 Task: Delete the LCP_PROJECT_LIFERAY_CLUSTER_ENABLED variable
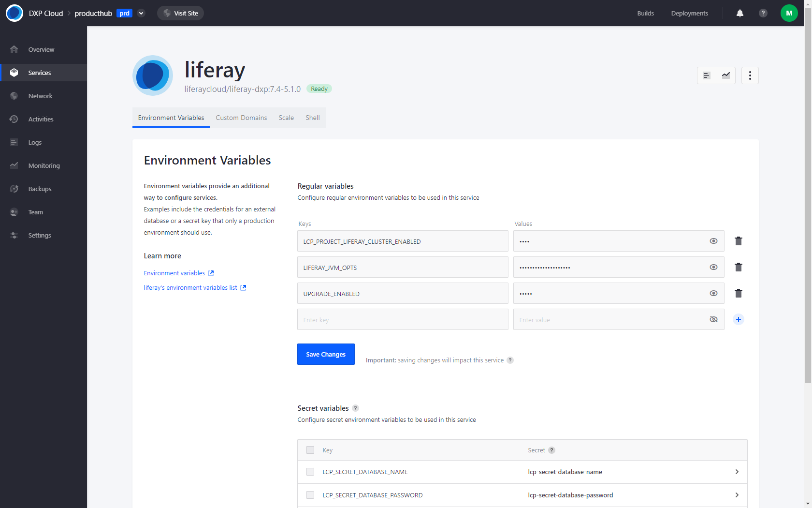[738, 241]
